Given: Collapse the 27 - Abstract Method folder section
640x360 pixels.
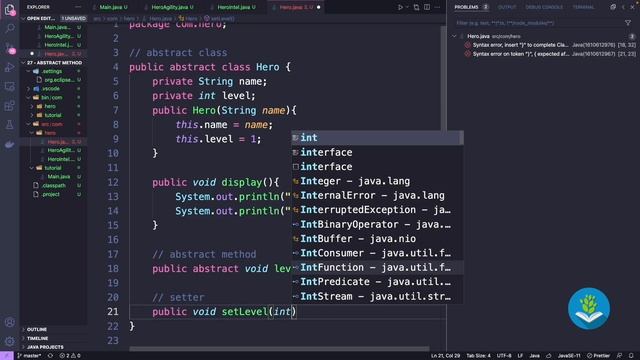Looking at the screenshot, I should point(53,62).
